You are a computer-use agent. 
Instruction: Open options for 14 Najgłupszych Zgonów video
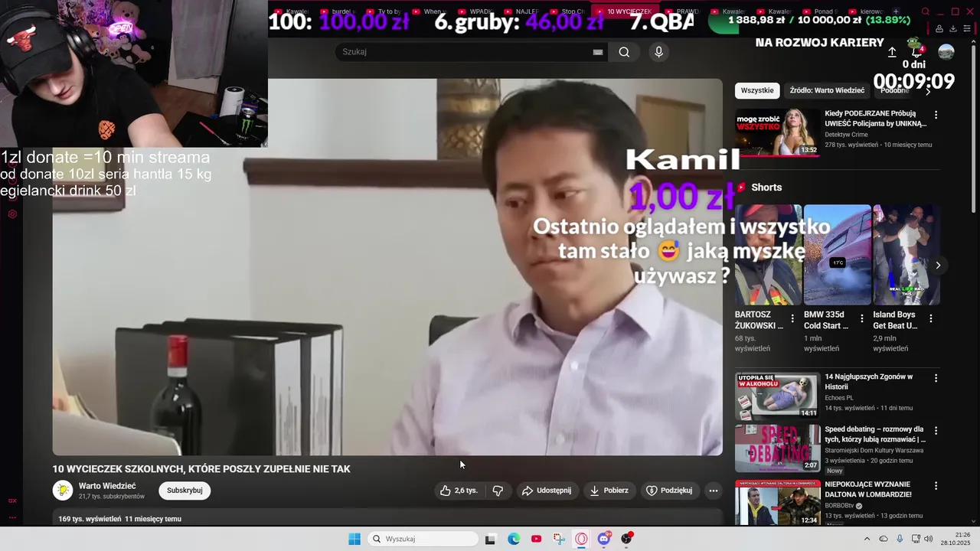(x=936, y=378)
